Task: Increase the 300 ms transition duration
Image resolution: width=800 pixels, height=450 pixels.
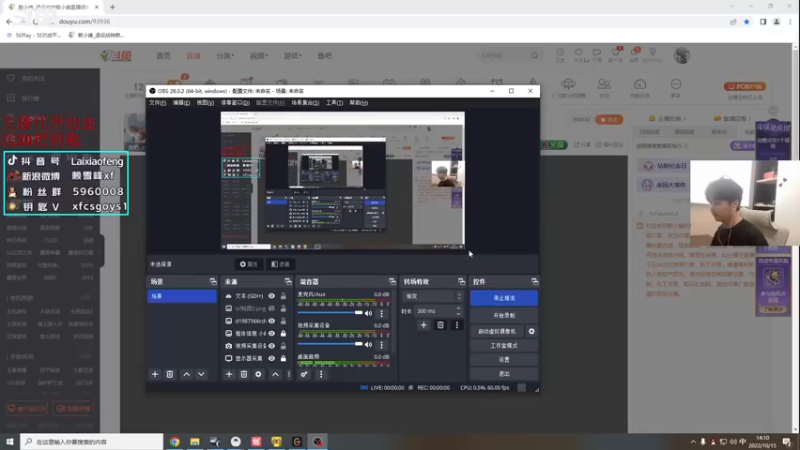Action: point(458,308)
